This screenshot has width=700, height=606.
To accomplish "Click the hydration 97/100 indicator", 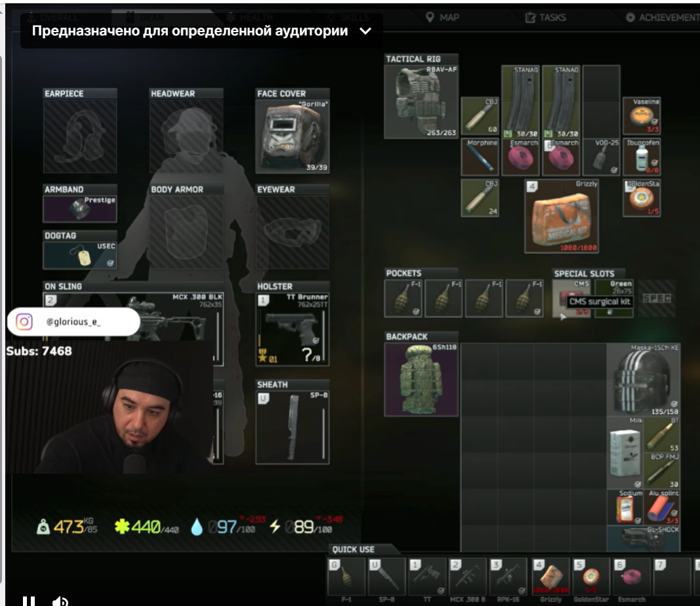I will 223,527.
